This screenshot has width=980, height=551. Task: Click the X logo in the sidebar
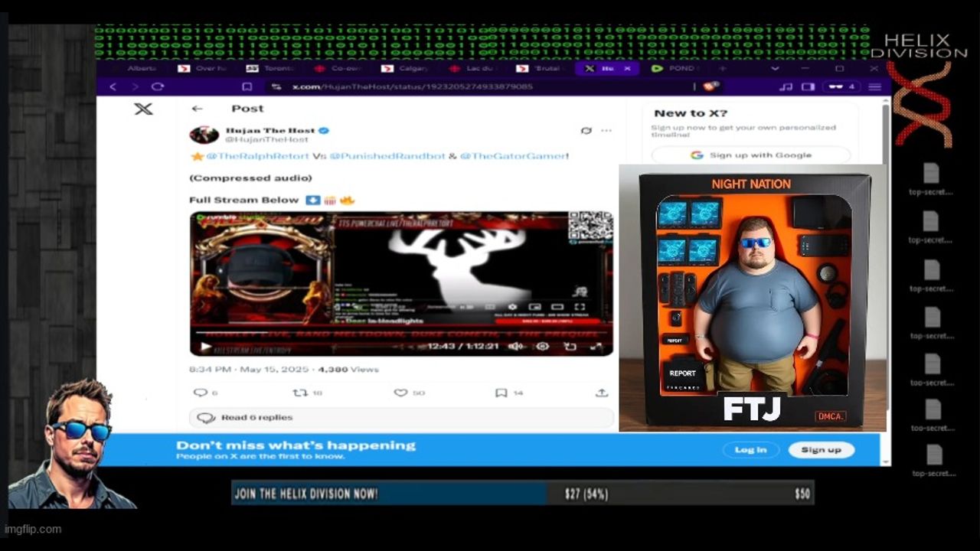click(x=143, y=109)
